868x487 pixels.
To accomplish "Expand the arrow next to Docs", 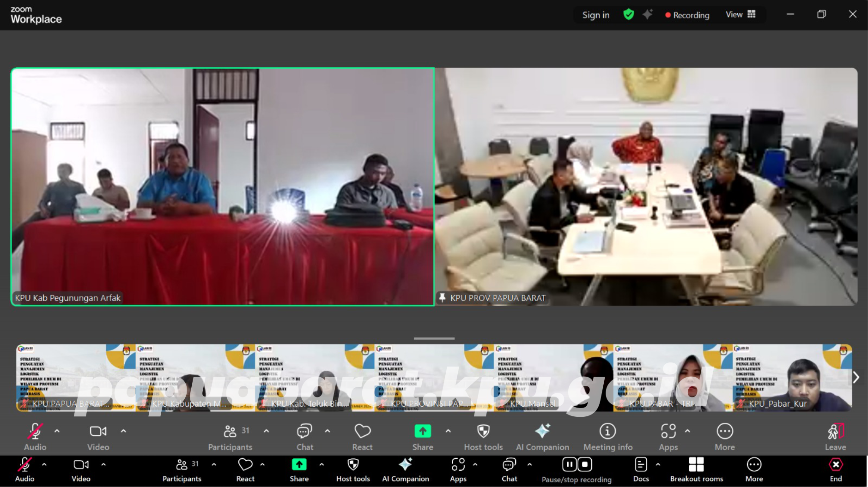I will (658, 464).
